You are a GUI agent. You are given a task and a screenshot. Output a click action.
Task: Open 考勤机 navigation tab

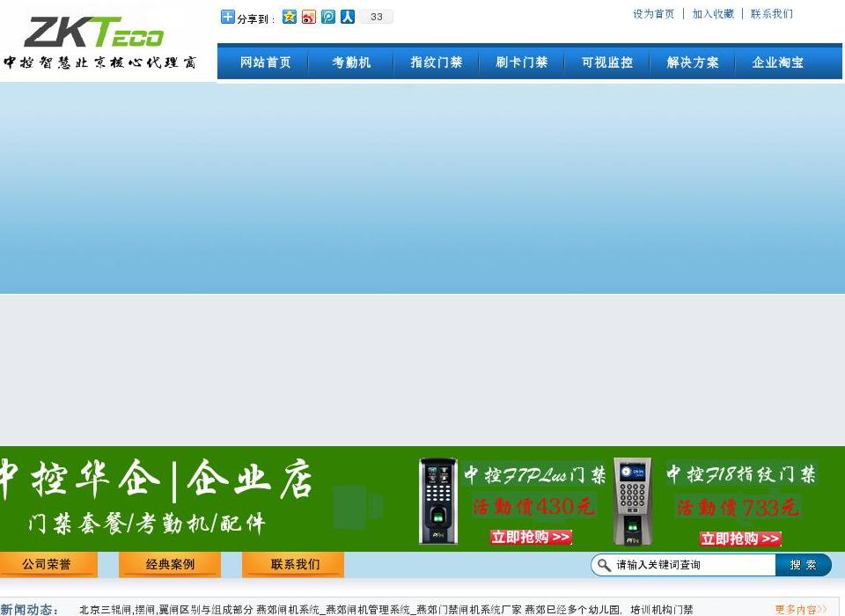(351, 62)
